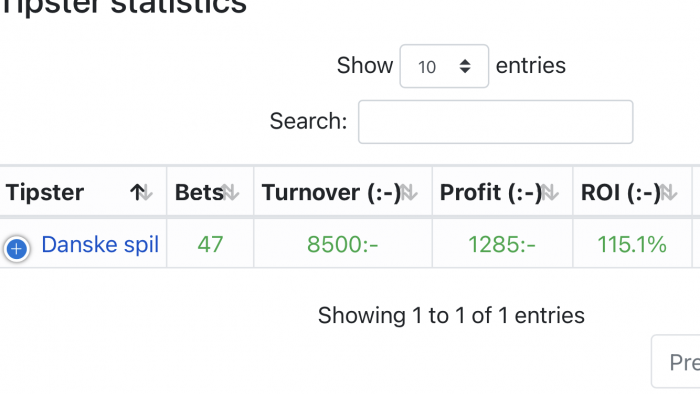The height and width of the screenshot is (394, 700).
Task: Expand the Danske spil row plus icon
Action: 17,249
